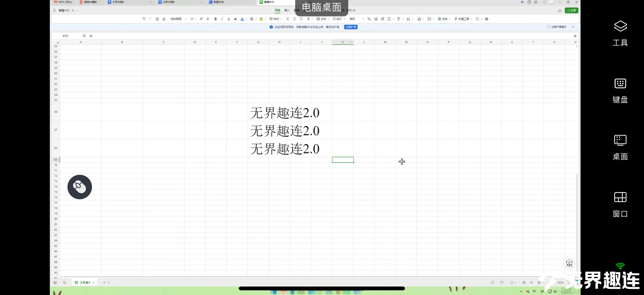Switch to the 插入 ribbon tab

(x=287, y=10)
